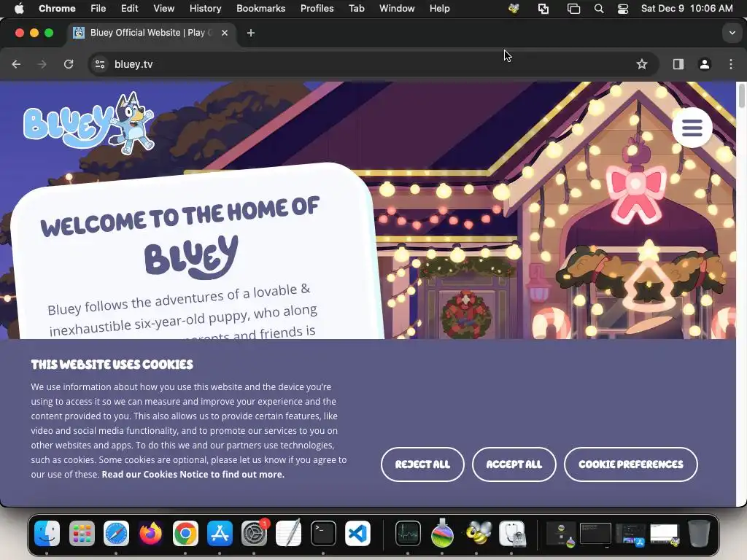Open System Settings from the Dock
The height and width of the screenshot is (560, 747).
pos(255,533)
